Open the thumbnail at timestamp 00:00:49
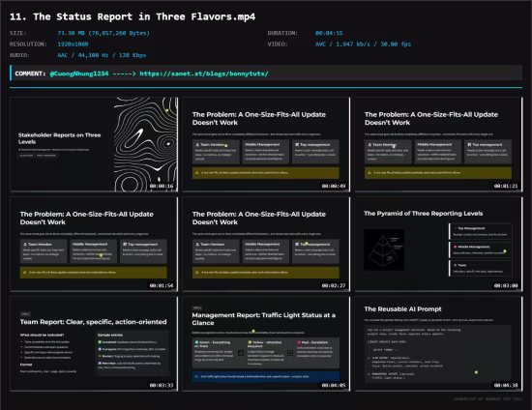The image size is (532, 410). pos(266,144)
